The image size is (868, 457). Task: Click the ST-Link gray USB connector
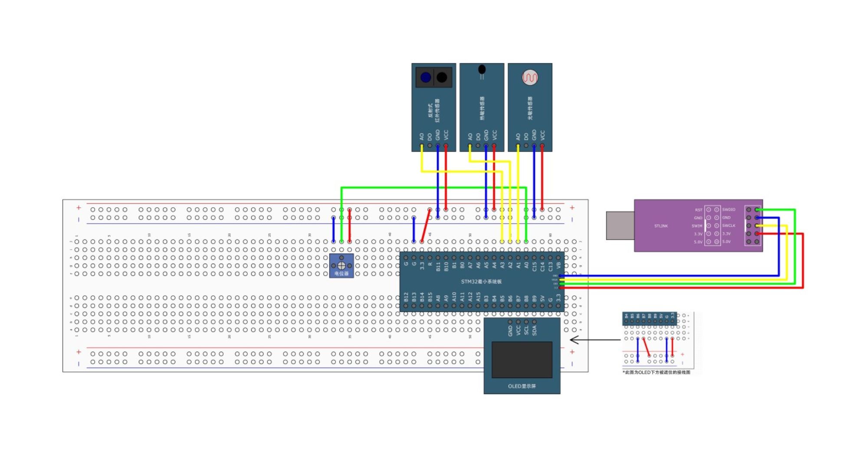click(620, 225)
